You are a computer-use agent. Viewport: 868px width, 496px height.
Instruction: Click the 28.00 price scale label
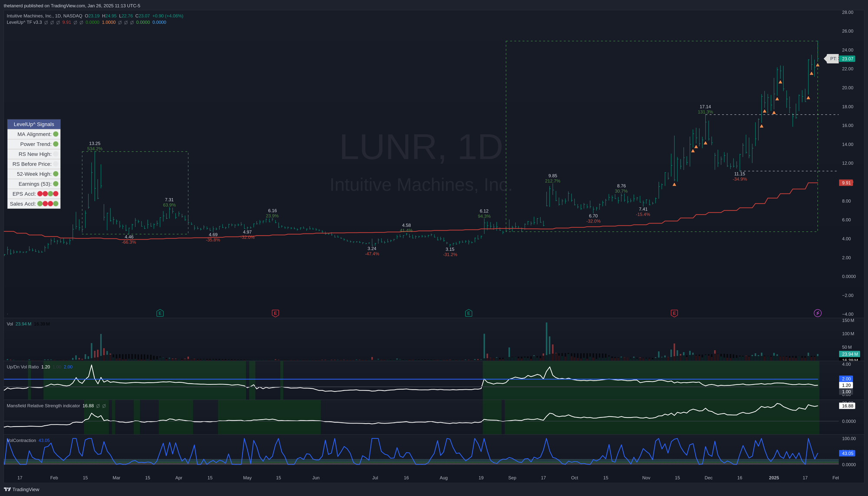click(848, 13)
